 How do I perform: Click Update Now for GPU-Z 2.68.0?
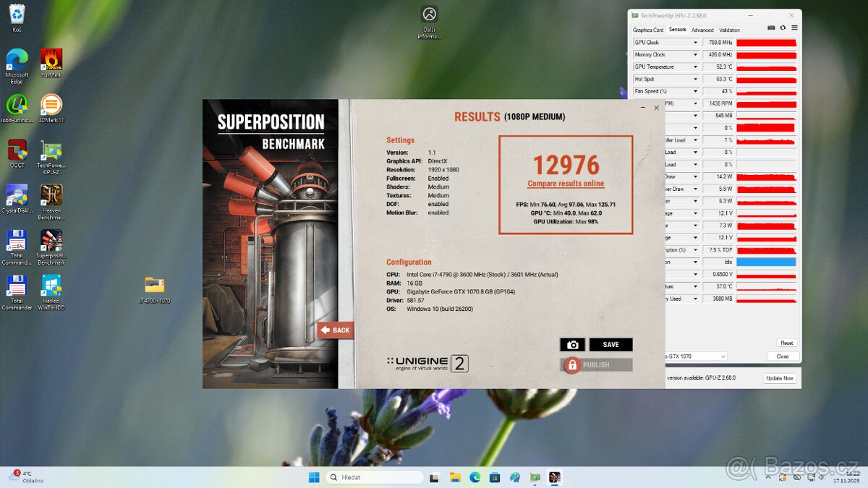click(779, 377)
